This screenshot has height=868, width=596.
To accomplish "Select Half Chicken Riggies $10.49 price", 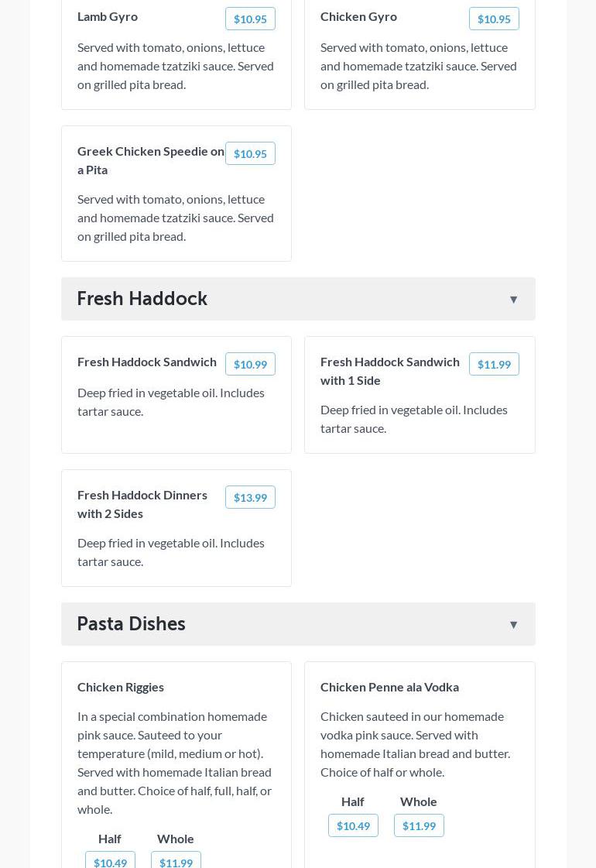I will 110,861.
